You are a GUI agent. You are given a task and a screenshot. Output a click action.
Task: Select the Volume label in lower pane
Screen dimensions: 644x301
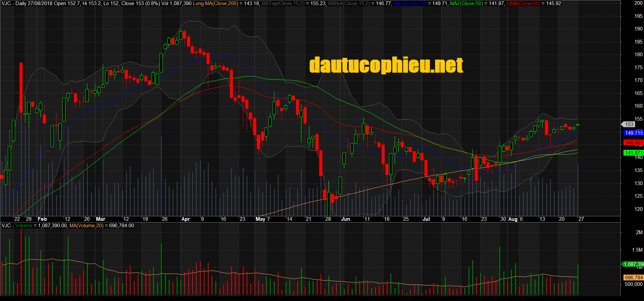[x=24, y=226]
